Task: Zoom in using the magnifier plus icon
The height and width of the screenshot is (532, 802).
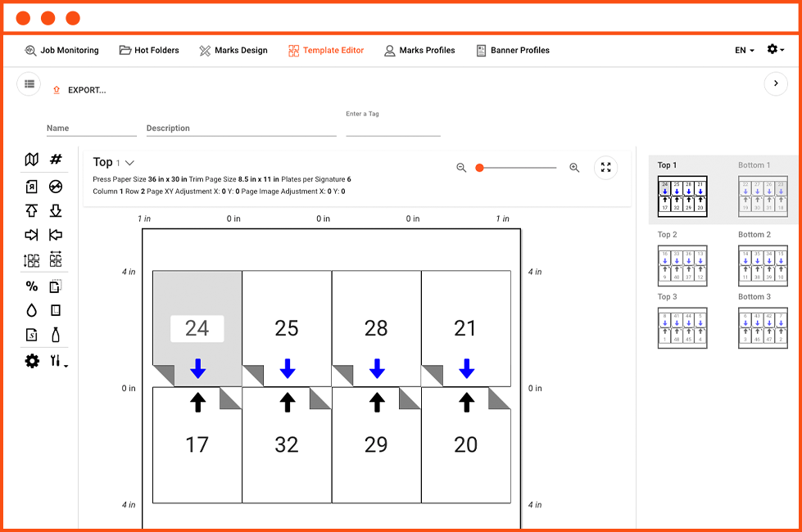Action: click(574, 167)
